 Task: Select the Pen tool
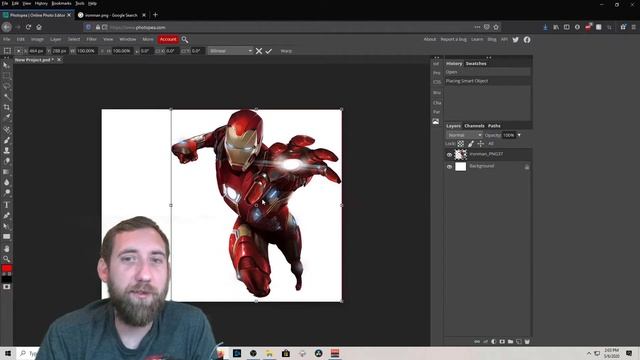[7, 216]
